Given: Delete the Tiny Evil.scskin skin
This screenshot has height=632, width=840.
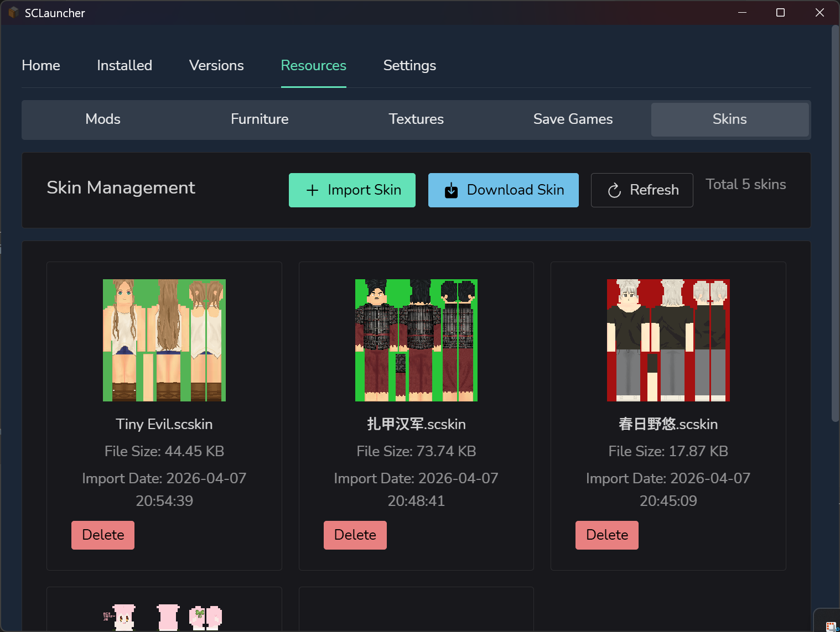Looking at the screenshot, I should tap(103, 535).
